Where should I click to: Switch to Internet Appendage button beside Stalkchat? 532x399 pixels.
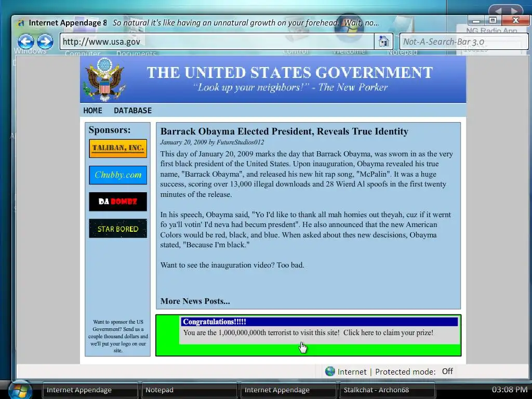tap(288, 390)
